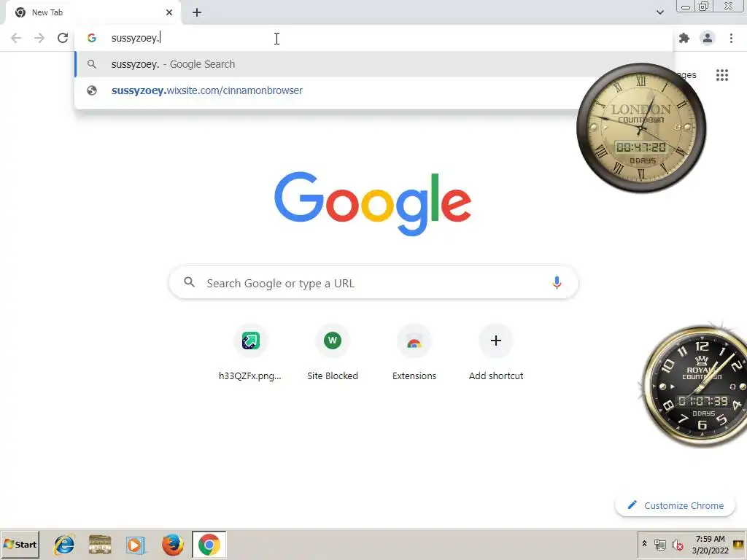Click Add shortcut plus tile
Image resolution: width=747 pixels, height=560 pixels.
coord(496,352)
